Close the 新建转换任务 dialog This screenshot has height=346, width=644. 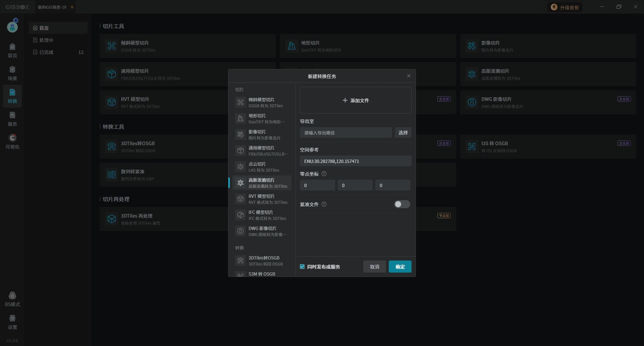(409, 76)
